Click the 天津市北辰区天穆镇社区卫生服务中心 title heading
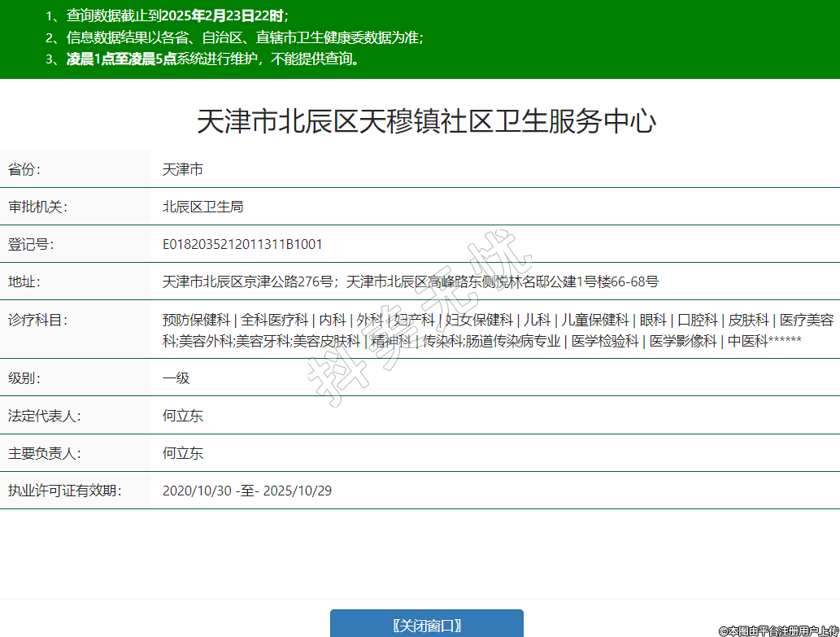This screenshot has width=840, height=637. (426, 122)
